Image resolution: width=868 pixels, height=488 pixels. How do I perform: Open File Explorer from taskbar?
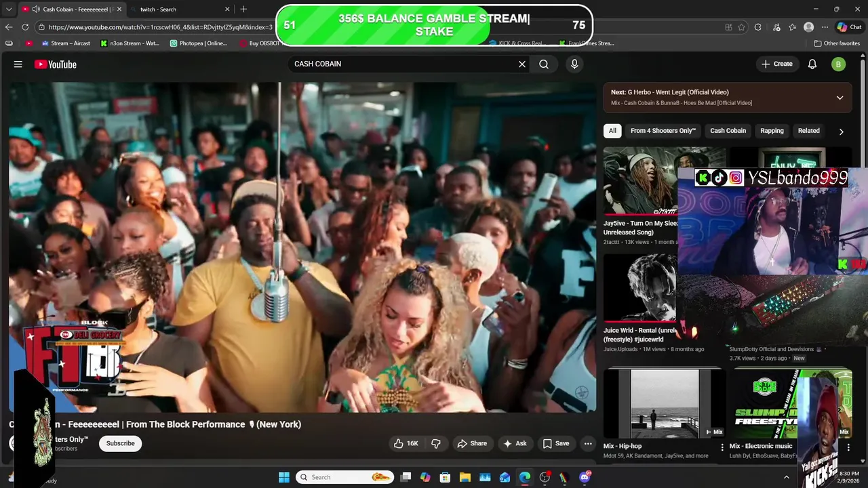pyautogui.click(x=465, y=477)
